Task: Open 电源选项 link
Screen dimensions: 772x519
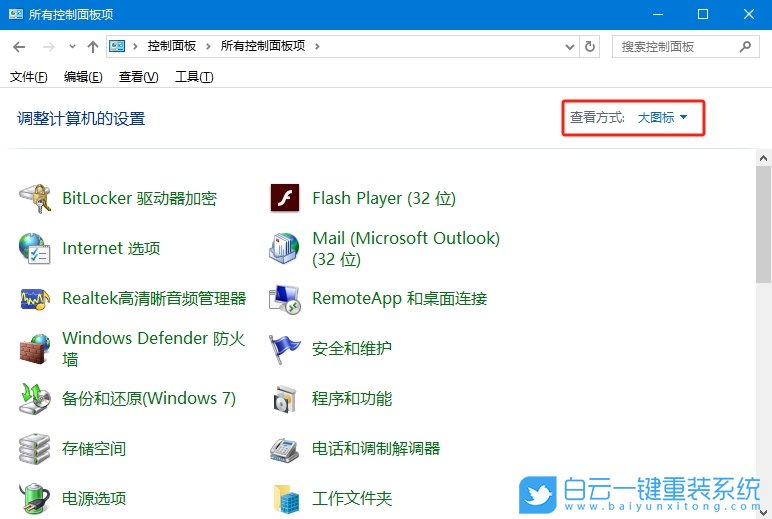Action: [x=94, y=498]
